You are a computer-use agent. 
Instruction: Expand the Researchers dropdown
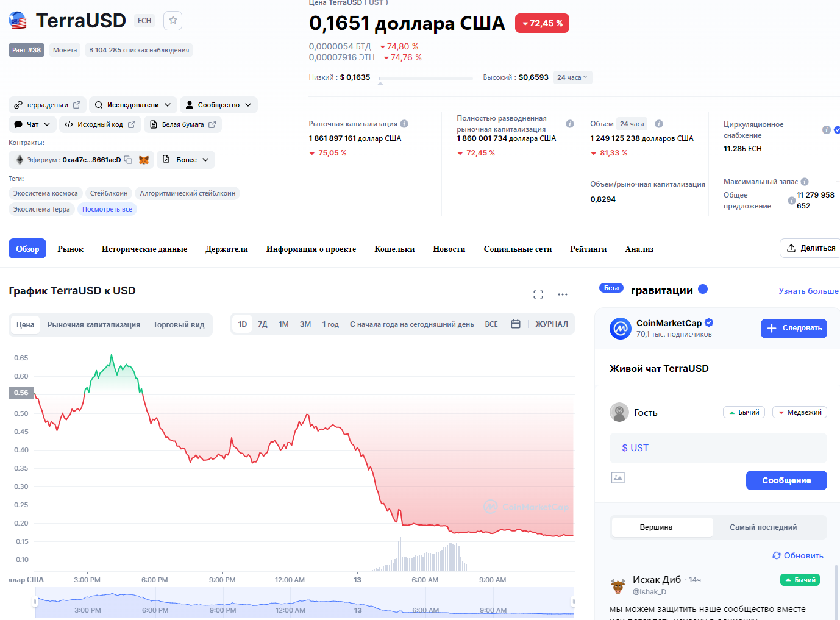click(x=133, y=105)
